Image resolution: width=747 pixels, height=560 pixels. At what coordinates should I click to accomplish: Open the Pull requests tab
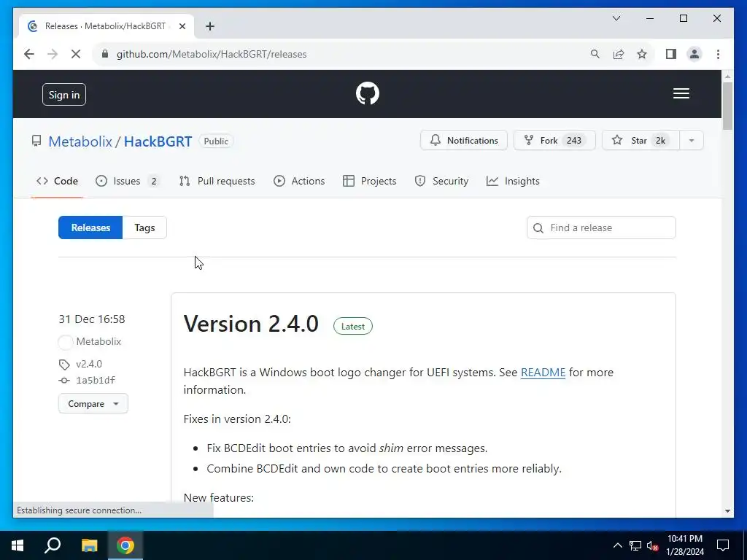point(217,181)
